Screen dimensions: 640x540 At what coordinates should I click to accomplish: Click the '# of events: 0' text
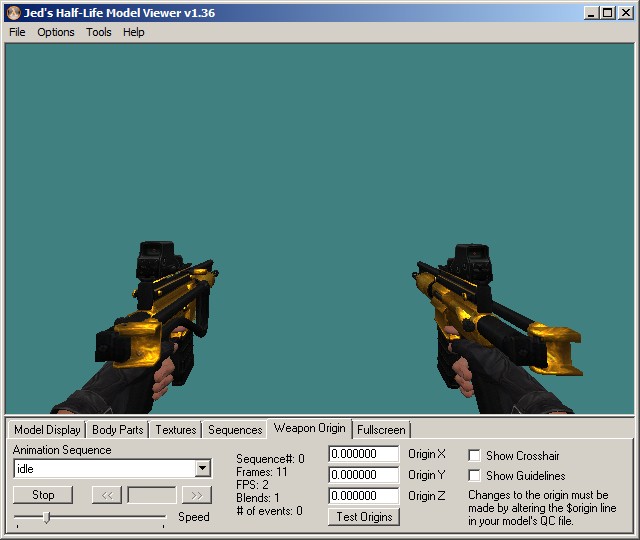pyautogui.click(x=270, y=511)
